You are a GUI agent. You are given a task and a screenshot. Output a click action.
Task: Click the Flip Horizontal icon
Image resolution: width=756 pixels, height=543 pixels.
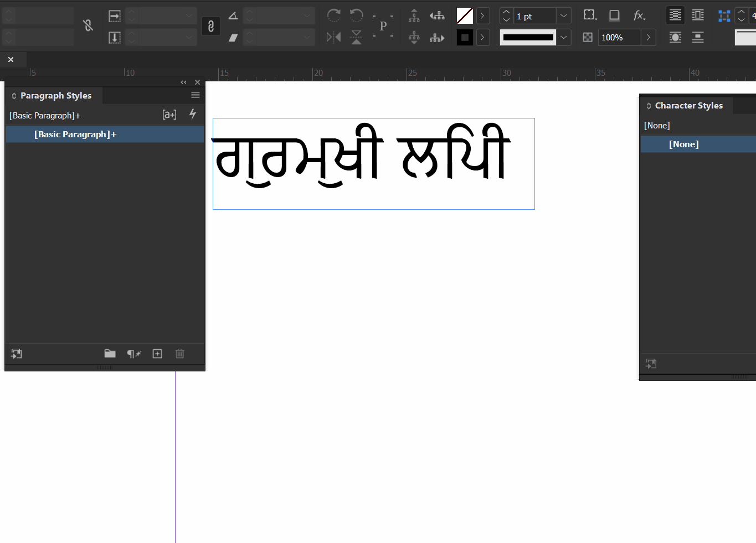tap(333, 37)
